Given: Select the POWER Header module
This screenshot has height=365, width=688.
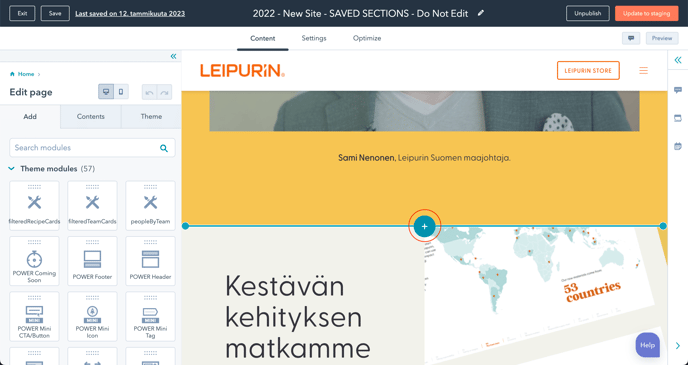Looking at the screenshot, I should (x=150, y=261).
